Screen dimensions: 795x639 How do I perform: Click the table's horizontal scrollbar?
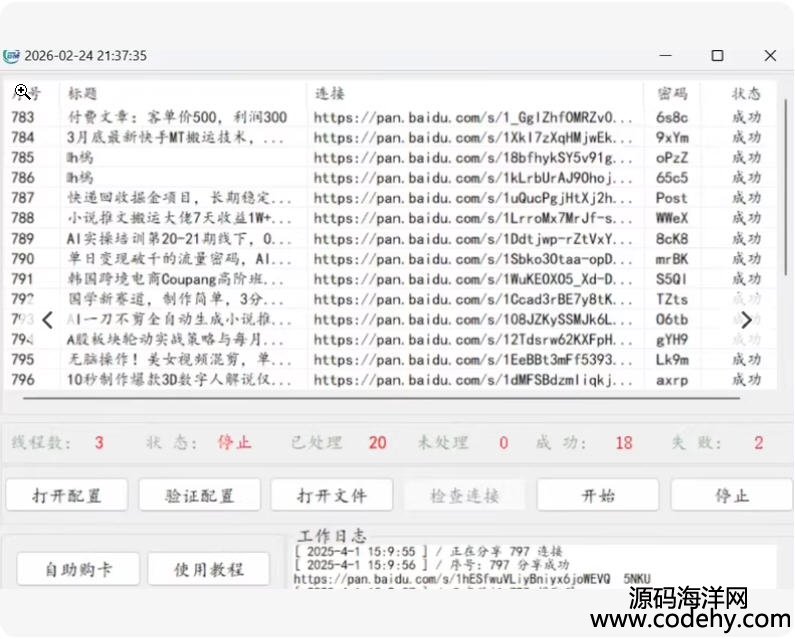coord(380,398)
